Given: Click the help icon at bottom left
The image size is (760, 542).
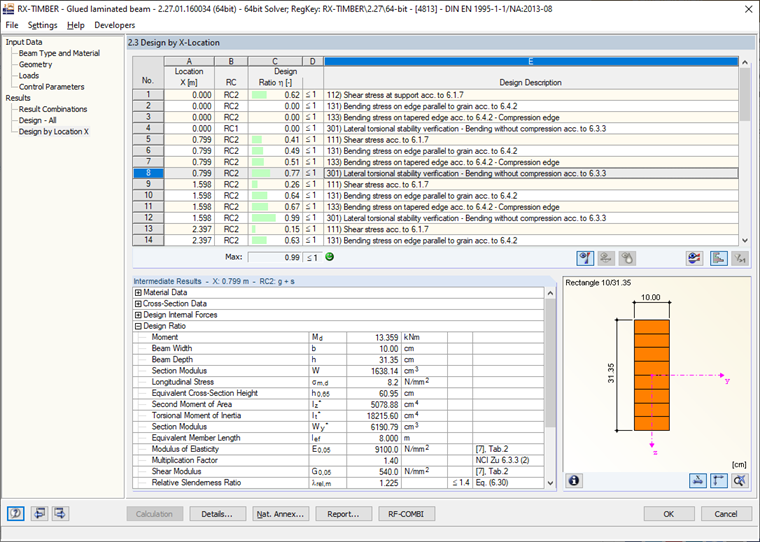Looking at the screenshot, I should (x=16, y=513).
